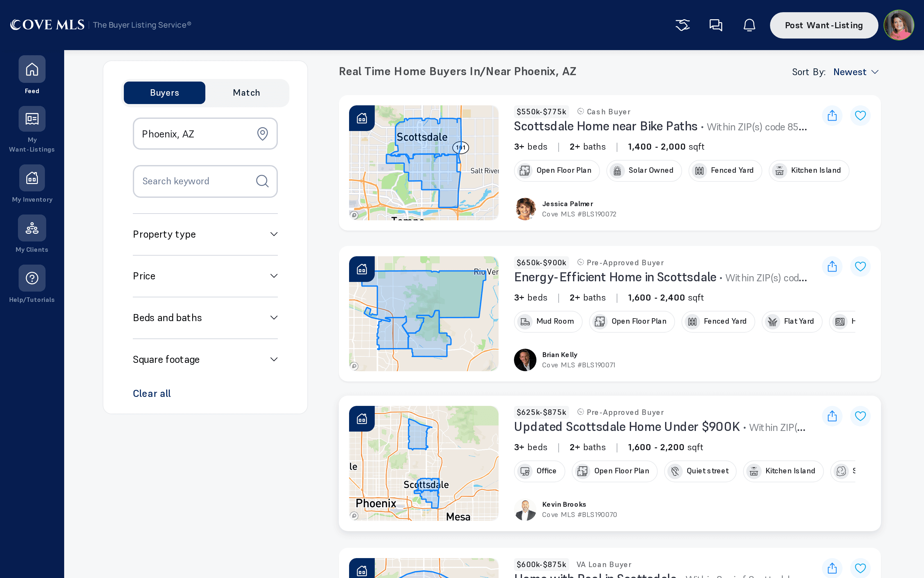The height and width of the screenshot is (578, 924).
Task: Click into the Search keyword field
Action: click(205, 181)
